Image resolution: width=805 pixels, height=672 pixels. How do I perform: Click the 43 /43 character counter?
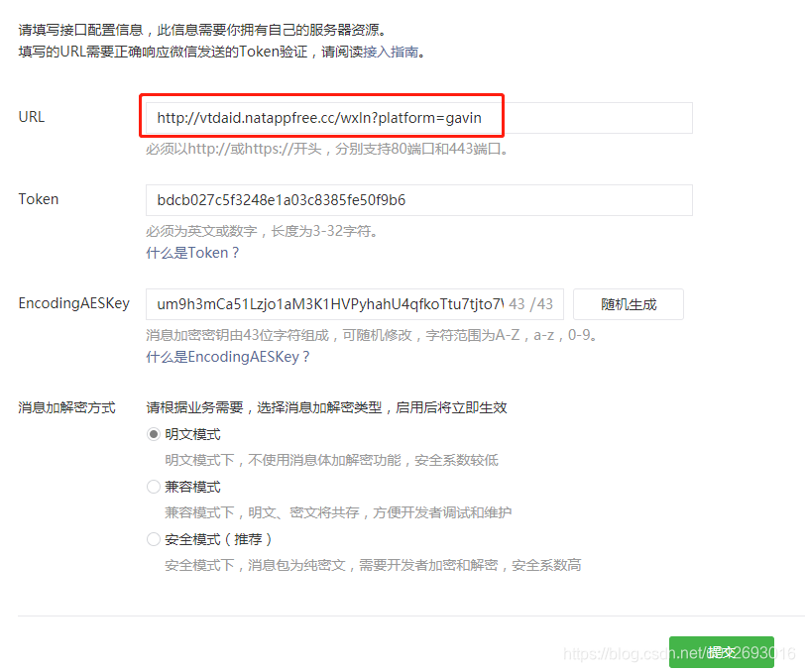pyautogui.click(x=530, y=304)
